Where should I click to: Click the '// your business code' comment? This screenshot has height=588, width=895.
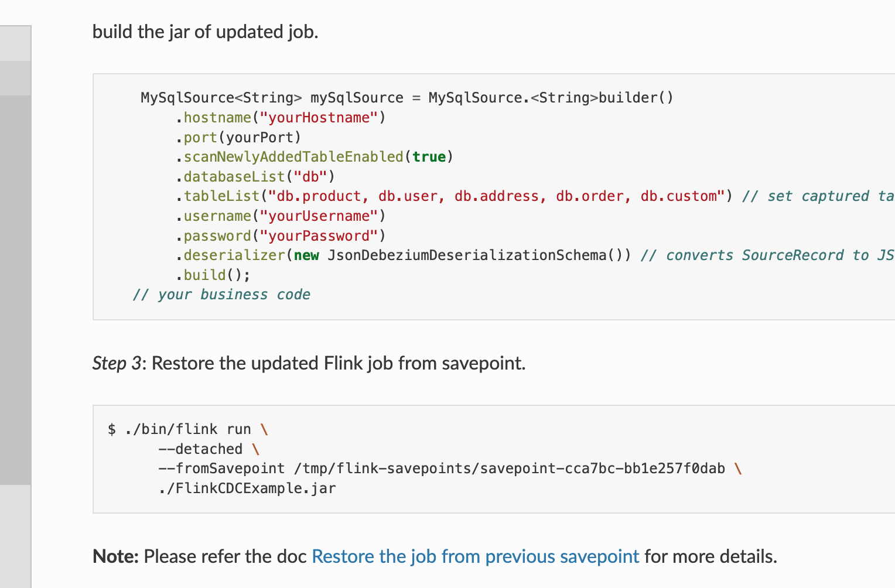[221, 295]
